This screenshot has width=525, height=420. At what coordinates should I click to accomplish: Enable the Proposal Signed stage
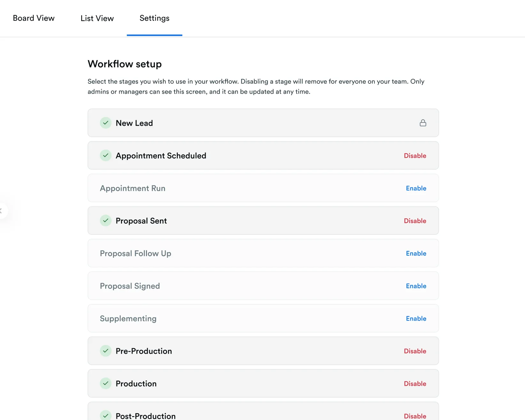point(416,286)
